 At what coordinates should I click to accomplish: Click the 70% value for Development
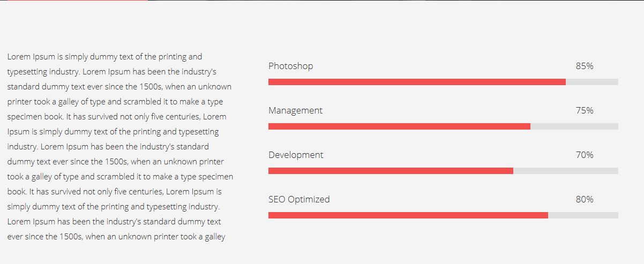(x=585, y=155)
